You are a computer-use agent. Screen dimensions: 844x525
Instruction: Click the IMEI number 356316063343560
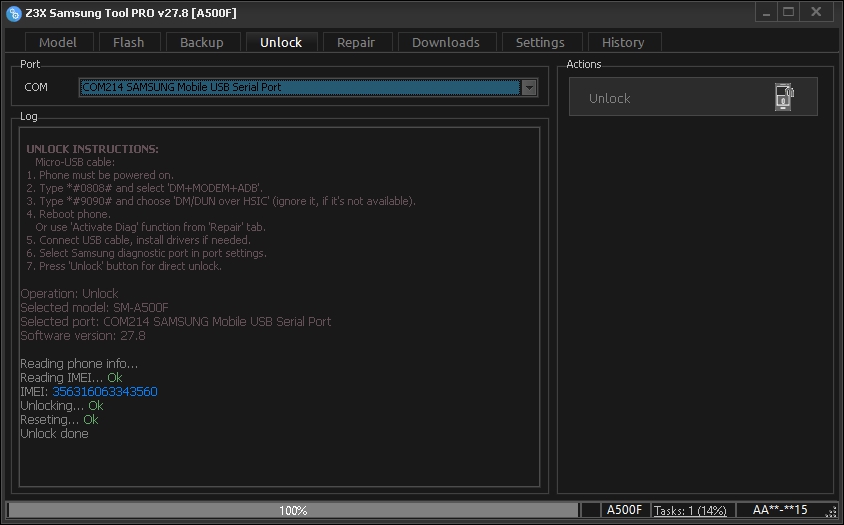(105, 391)
